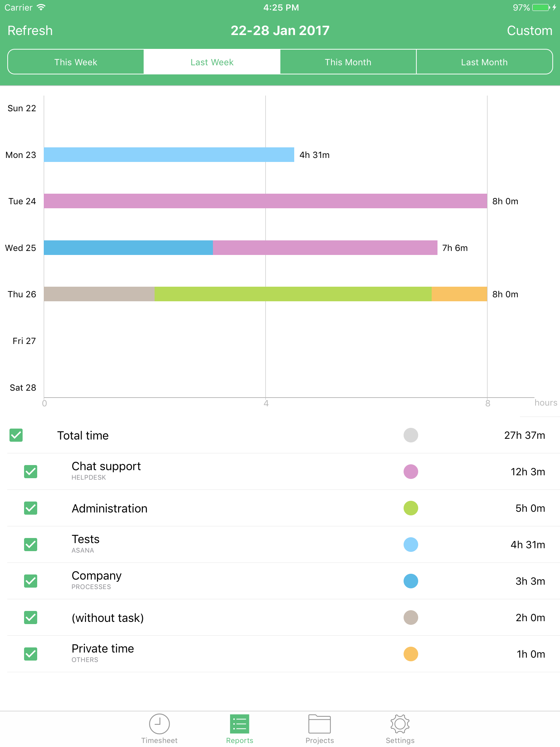Image resolution: width=560 pixels, height=747 pixels.
Task: Switch to the Last Month tab
Action: tap(484, 62)
